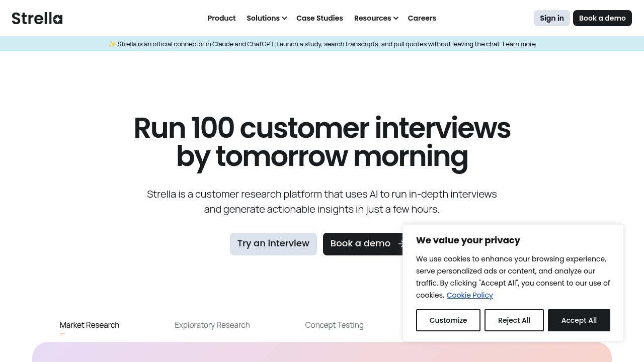Expand the Resources dropdown
644x362 pixels.
click(376, 18)
